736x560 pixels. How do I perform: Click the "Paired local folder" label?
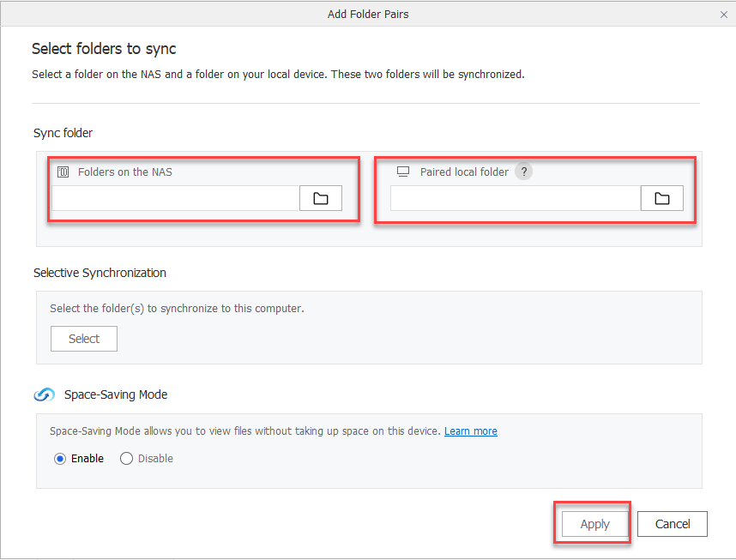(464, 172)
